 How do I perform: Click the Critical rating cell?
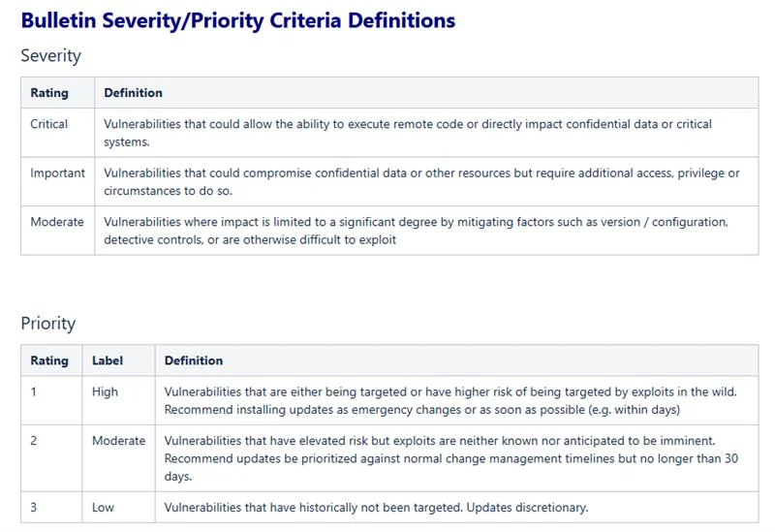tap(49, 125)
